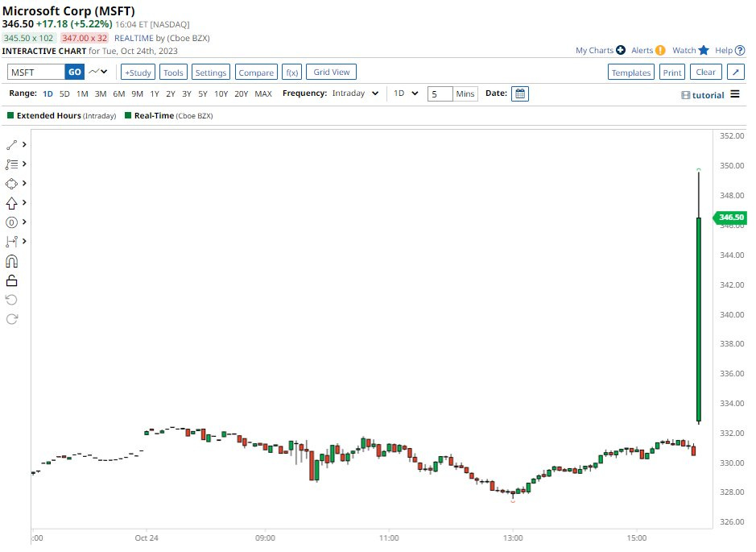Click the pop-out chart arrow icon
The image size is (756, 552).
click(736, 73)
